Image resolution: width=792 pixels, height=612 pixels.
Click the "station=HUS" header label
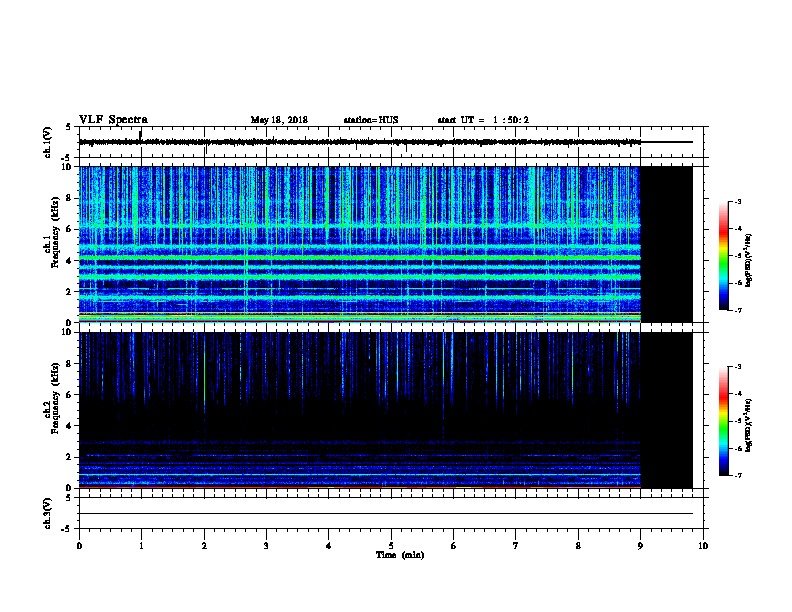click(371, 120)
